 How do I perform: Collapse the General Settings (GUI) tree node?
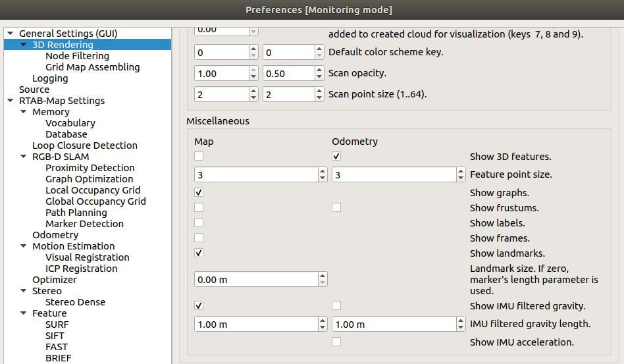10,34
